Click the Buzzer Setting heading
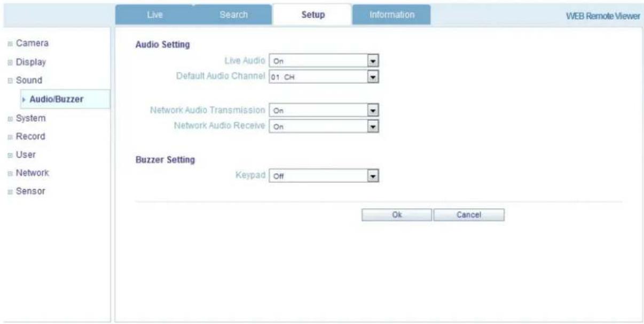644x324 pixels. click(165, 159)
